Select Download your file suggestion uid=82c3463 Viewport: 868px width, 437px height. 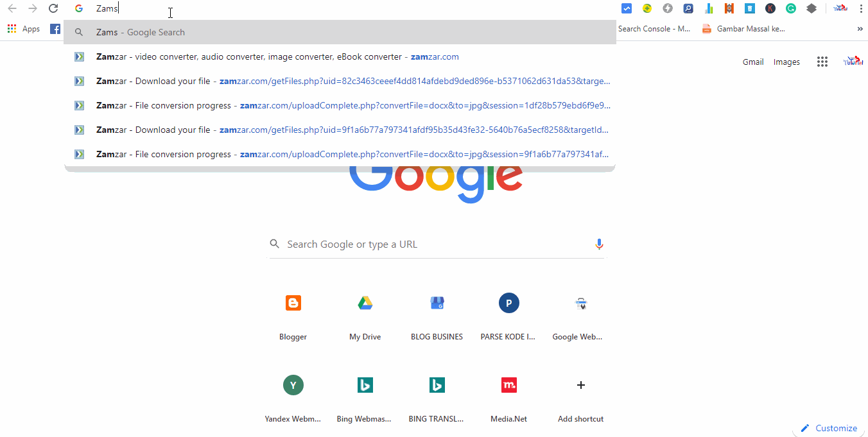[340, 81]
